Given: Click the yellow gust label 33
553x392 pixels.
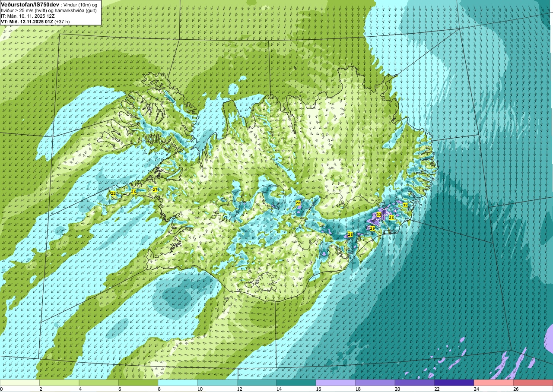Looking at the screenshot, I should pyautogui.click(x=378, y=215).
